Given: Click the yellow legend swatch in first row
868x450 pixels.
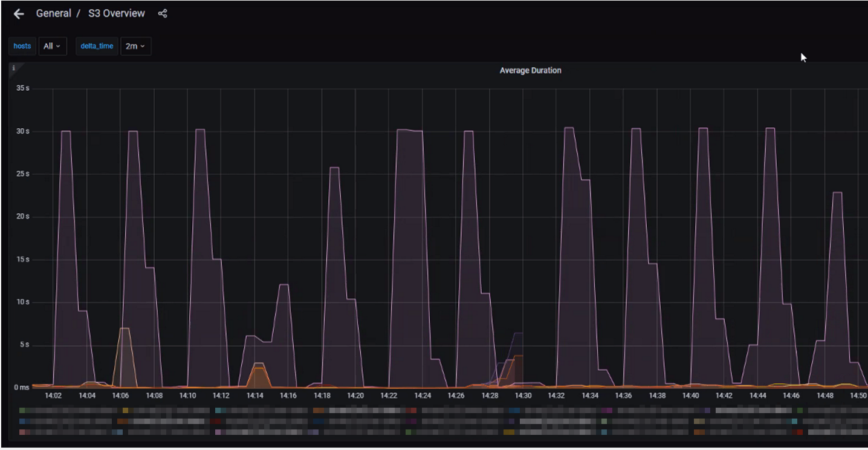Looking at the screenshot, I should (125, 410).
